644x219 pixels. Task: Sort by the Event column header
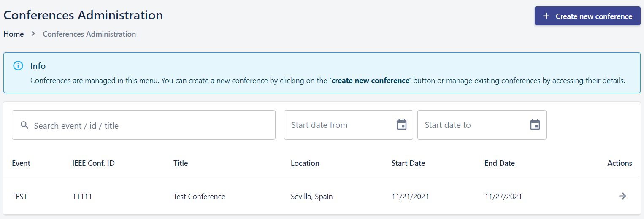click(21, 163)
